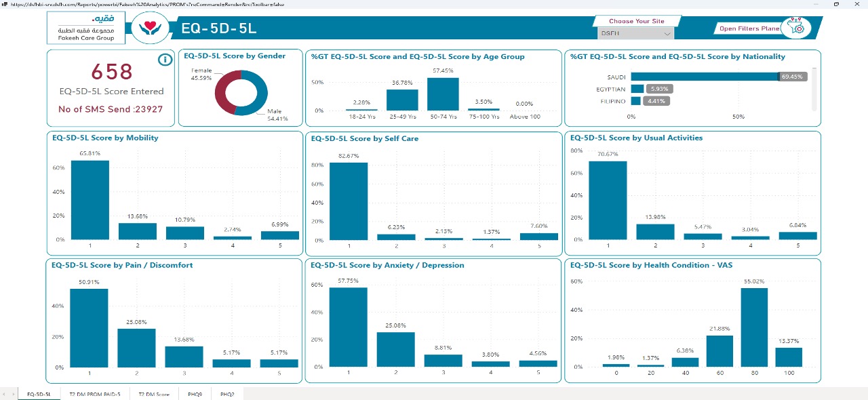Click the 75-100 Yrs age group bar
Image resolution: width=868 pixels, height=400 pixels.
pos(484,109)
